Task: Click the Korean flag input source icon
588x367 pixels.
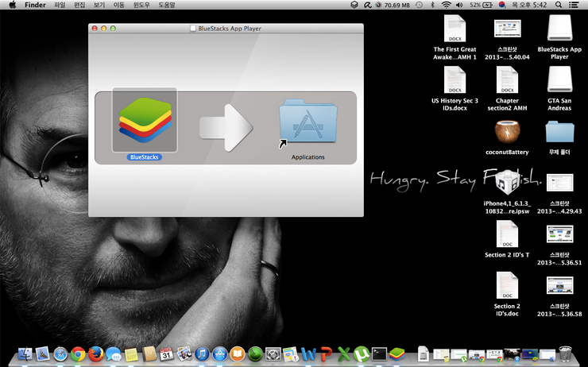Action: tap(502, 5)
